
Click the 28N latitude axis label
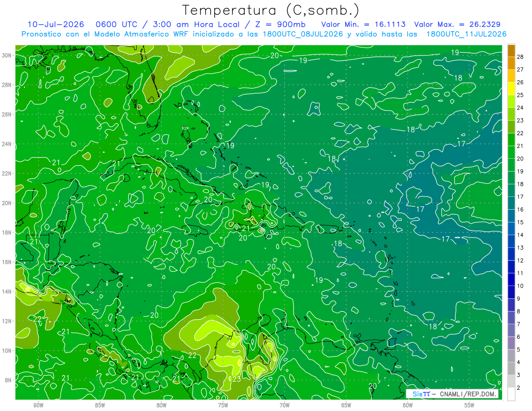click(7, 85)
